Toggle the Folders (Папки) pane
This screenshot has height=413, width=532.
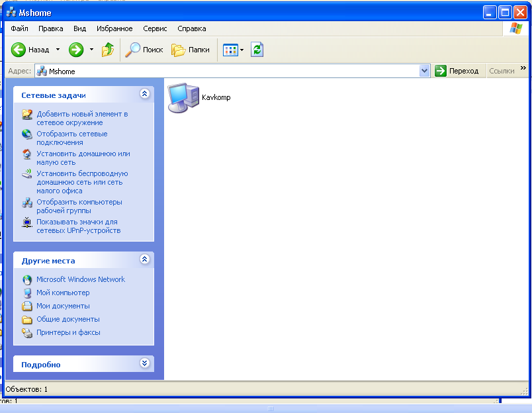pos(191,50)
